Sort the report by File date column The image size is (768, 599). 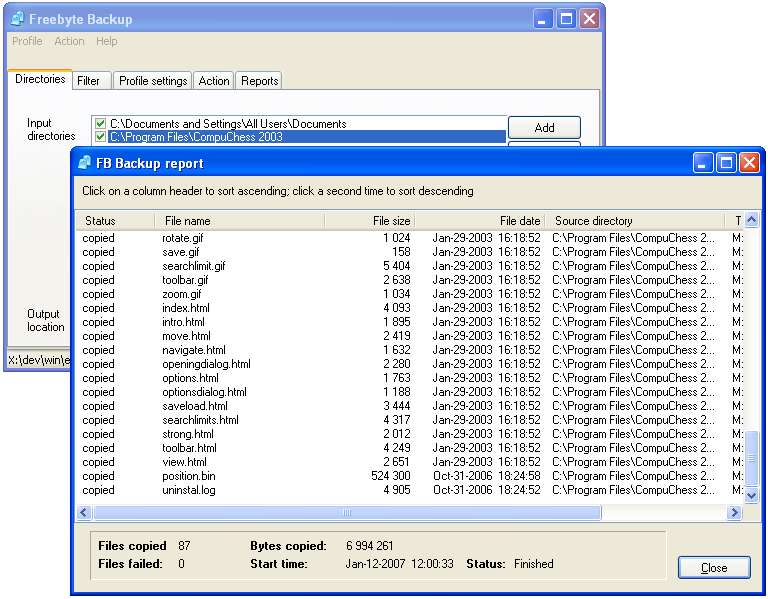[479, 221]
